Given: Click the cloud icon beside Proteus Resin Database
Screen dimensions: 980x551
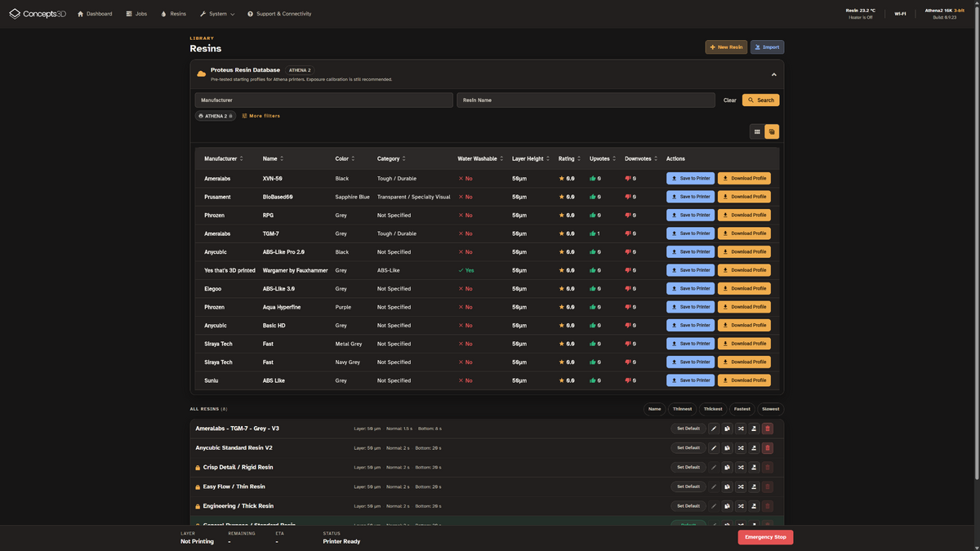Looking at the screenshot, I should pos(201,74).
